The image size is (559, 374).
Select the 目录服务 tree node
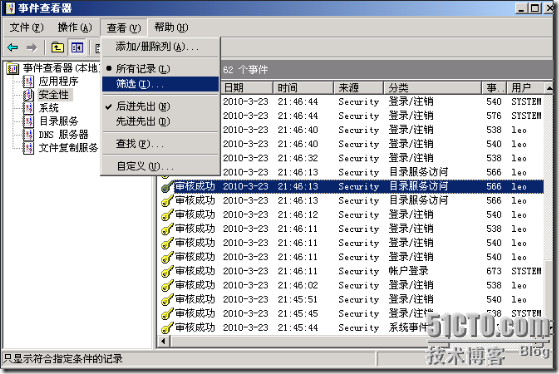click(x=58, y=121)
